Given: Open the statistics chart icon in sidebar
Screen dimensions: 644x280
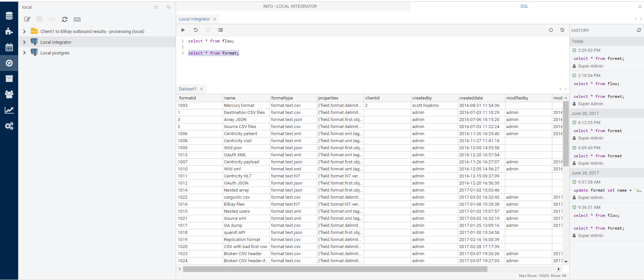Looking at the screenshot, I should (9, 110).
